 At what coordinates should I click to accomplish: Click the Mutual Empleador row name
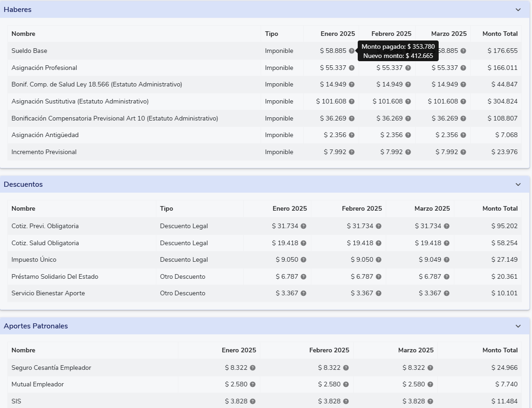[38, 384]
